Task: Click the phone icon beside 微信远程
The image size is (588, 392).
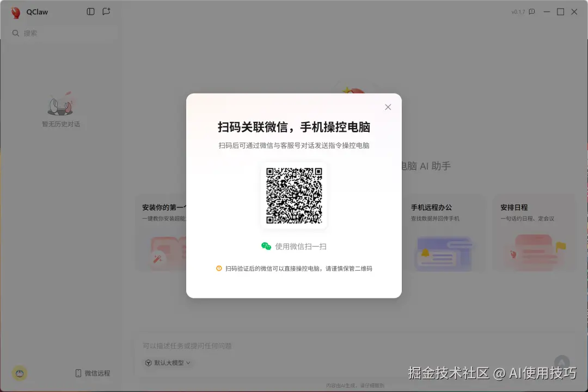Action: tap(78, 373)
